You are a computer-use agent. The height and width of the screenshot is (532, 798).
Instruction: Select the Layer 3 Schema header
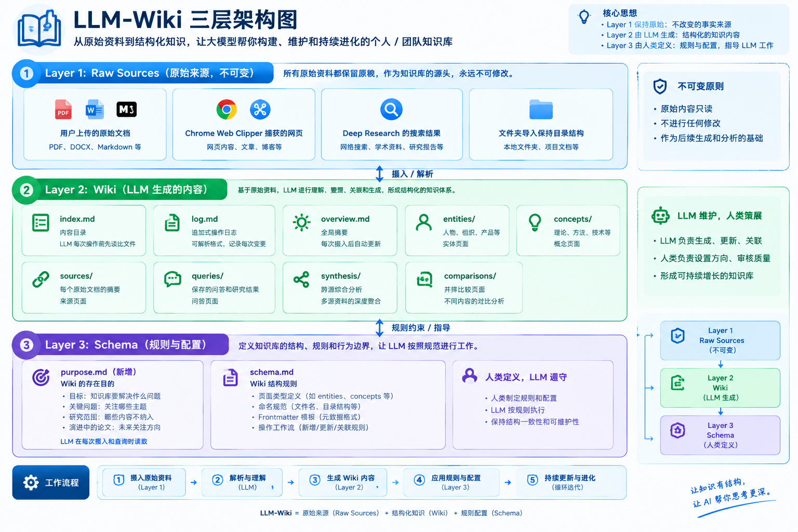click(x=121, y=344)
